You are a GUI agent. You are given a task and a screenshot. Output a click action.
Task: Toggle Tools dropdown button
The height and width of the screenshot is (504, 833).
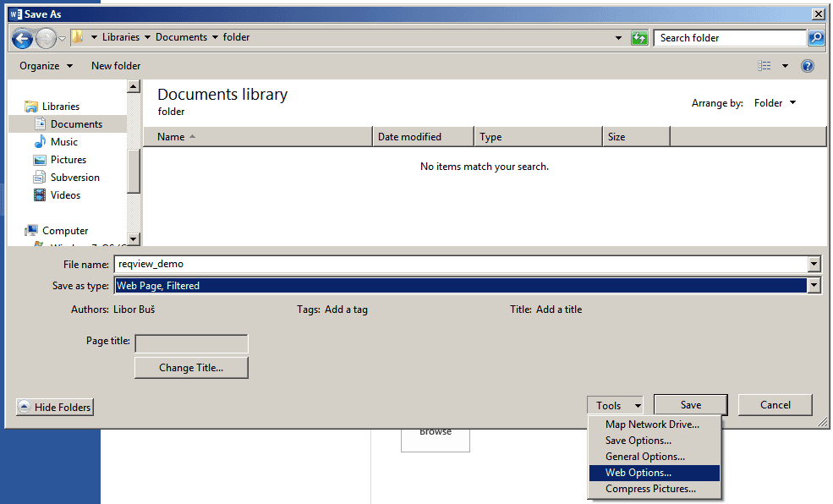pos(615,406)
